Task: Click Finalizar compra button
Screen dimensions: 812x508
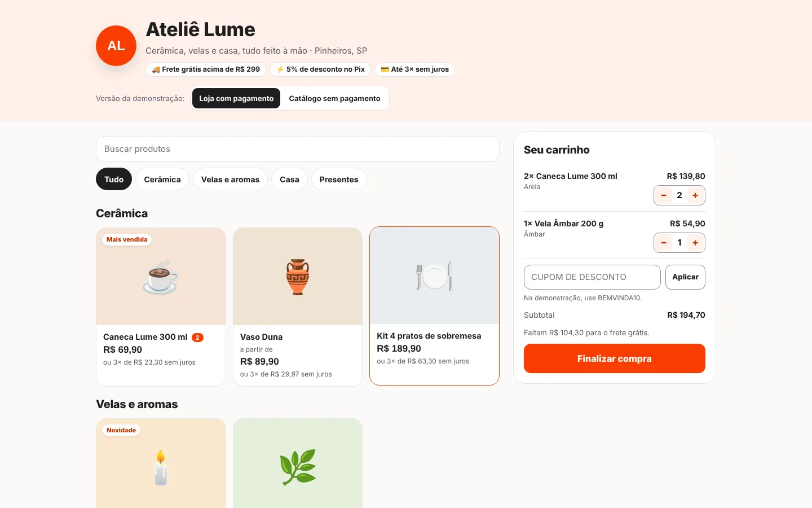Action: pyautogui.click(x=615, y=358)
